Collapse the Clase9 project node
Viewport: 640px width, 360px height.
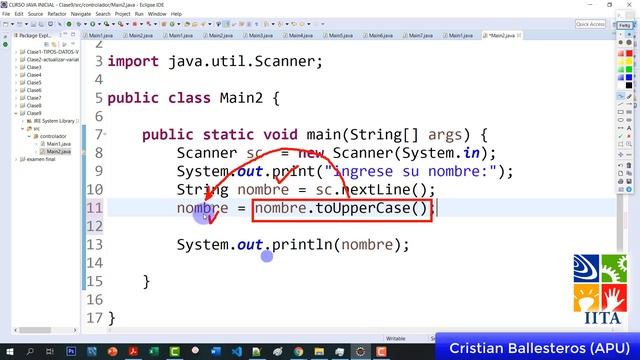[x=16, y=113]
